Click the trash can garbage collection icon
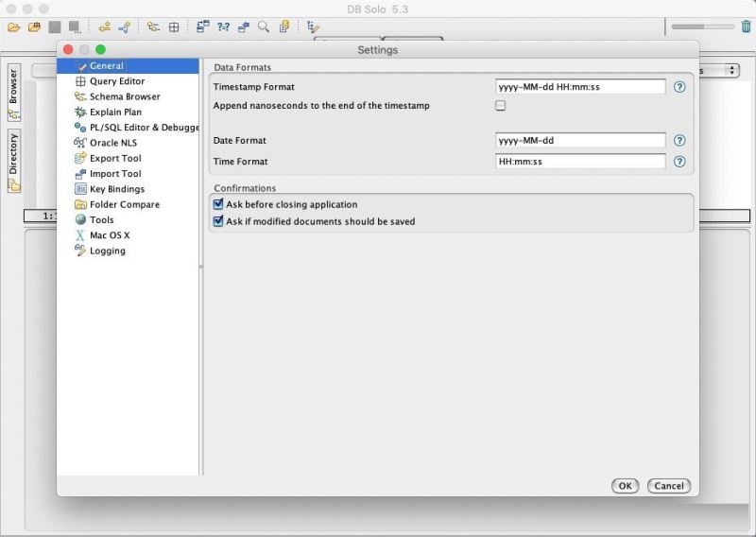This screenshot has width=756, height=537. (x=747, y=26)
